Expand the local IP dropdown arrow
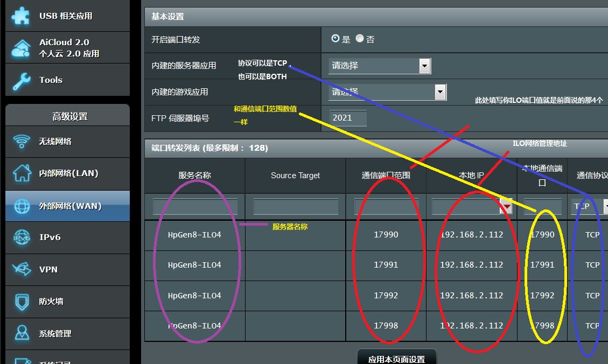608x364 pixels. (506, 206)
